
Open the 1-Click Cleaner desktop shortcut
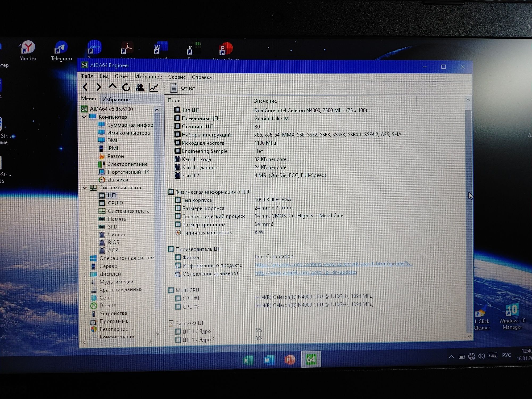pos(481,318)
